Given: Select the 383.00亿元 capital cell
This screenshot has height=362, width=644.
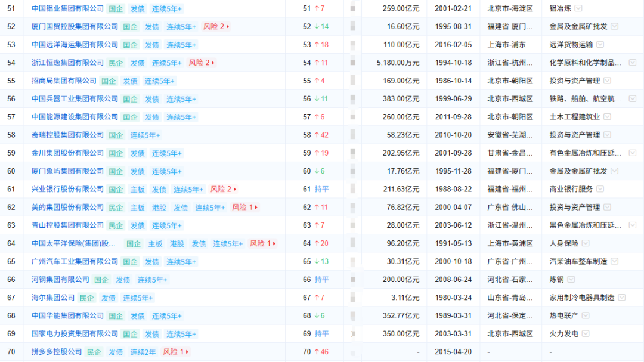Looking at the screenshot, I should (x=401, y=98).
